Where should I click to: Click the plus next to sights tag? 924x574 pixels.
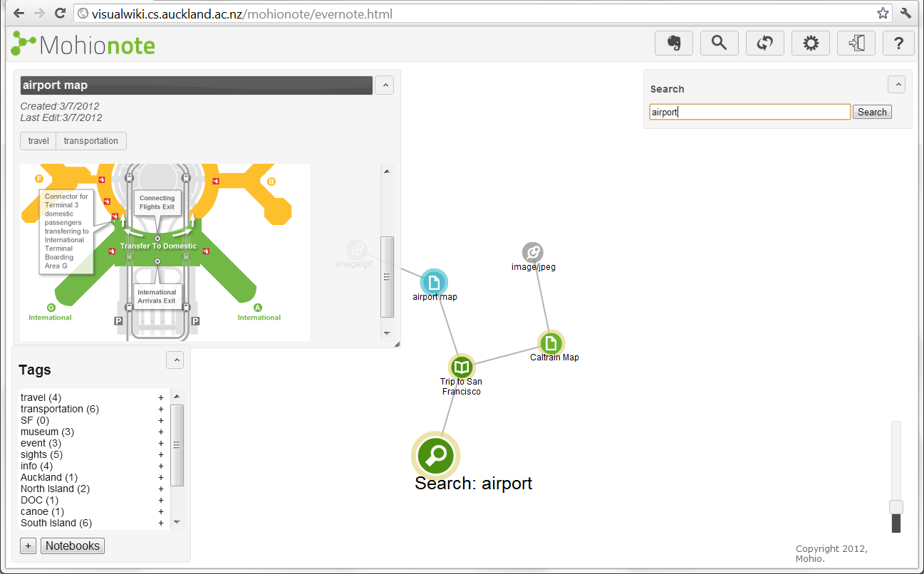tap(161, 454)
